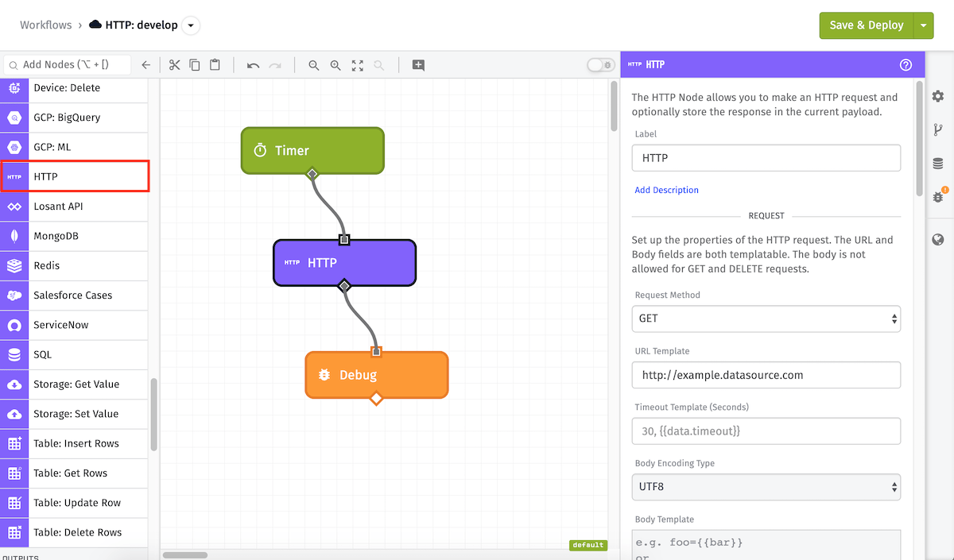954x560 pixels.
Task: Zoom in the workflow canvas
Action: pyautogui.click(x=335, y=65)
